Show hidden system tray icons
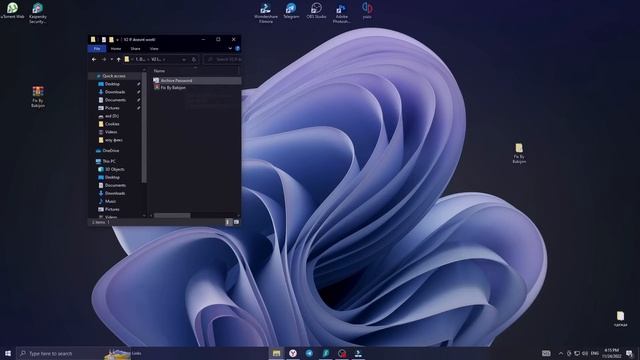This screenshot has height=360, width=640. pos(560,353)
